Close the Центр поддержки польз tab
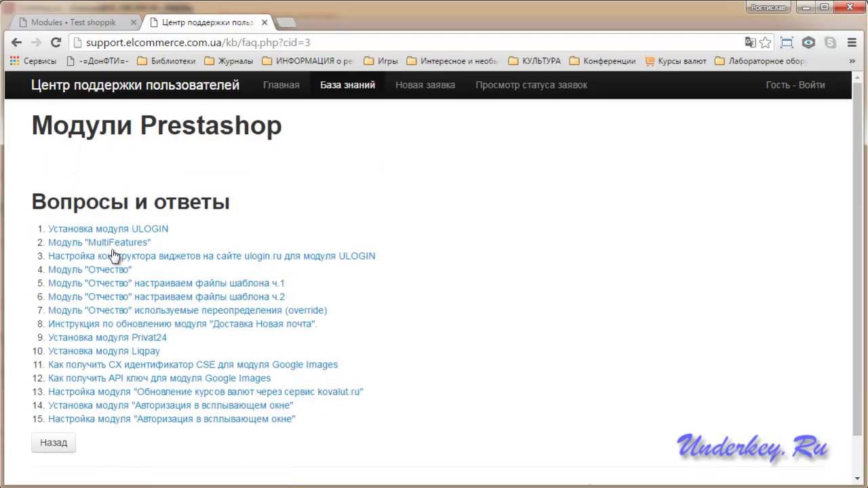The image size is (868, 488). (264, 22)
